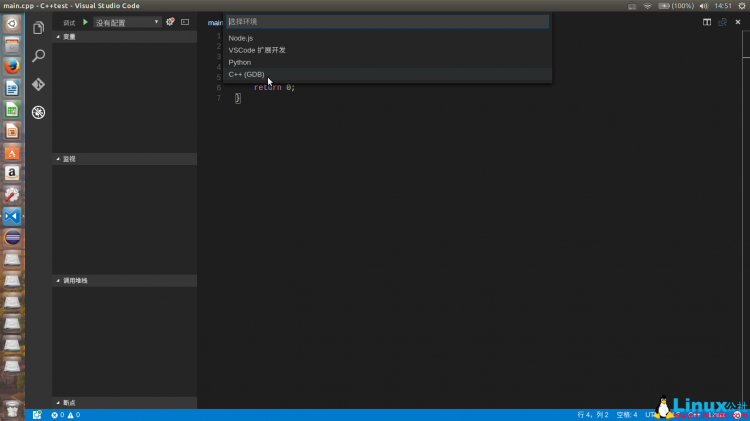Click '空格: 4' indentation setting in status bar
Viewport: 750px width, 421px height.
click(x=627, y=415)
